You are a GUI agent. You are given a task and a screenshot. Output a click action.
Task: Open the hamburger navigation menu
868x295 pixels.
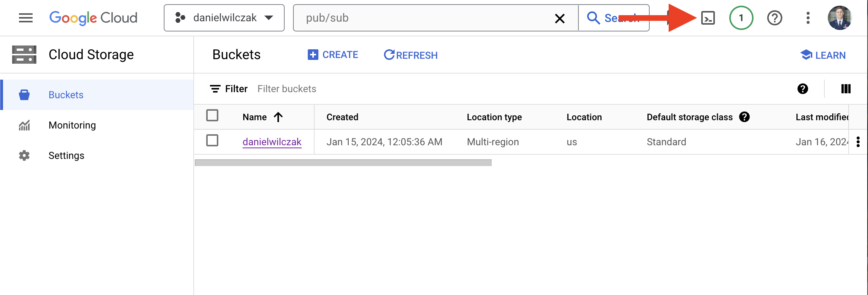(x=26, y=18)
